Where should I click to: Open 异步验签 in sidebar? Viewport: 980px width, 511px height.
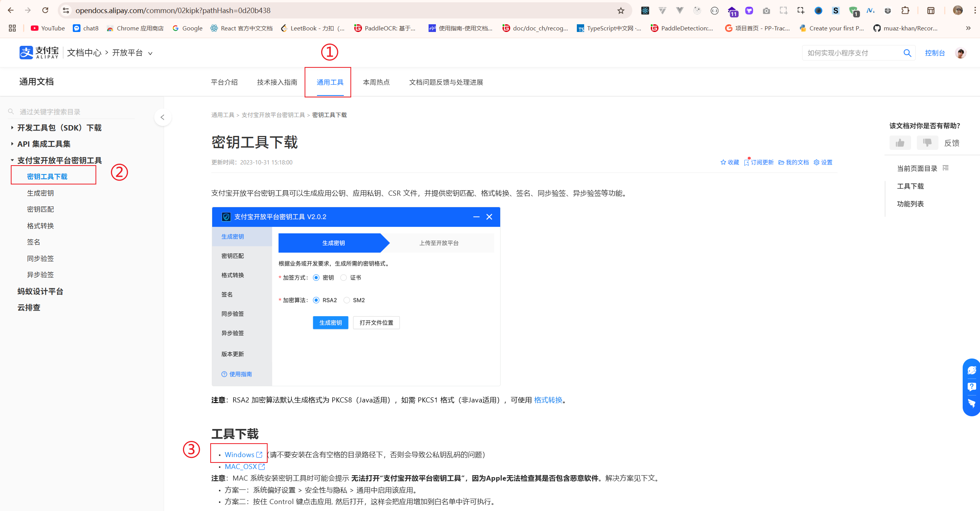[40, 275]
